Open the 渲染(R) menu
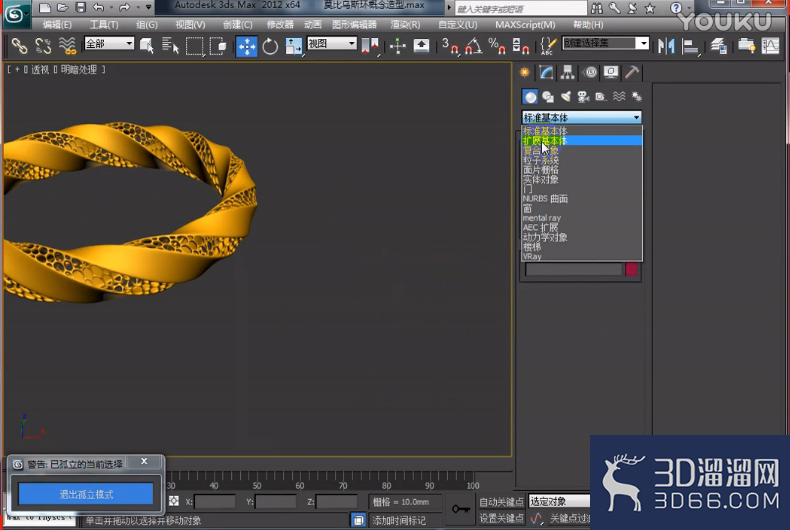This screenshot has width=790, height=530. coord(405,24)
